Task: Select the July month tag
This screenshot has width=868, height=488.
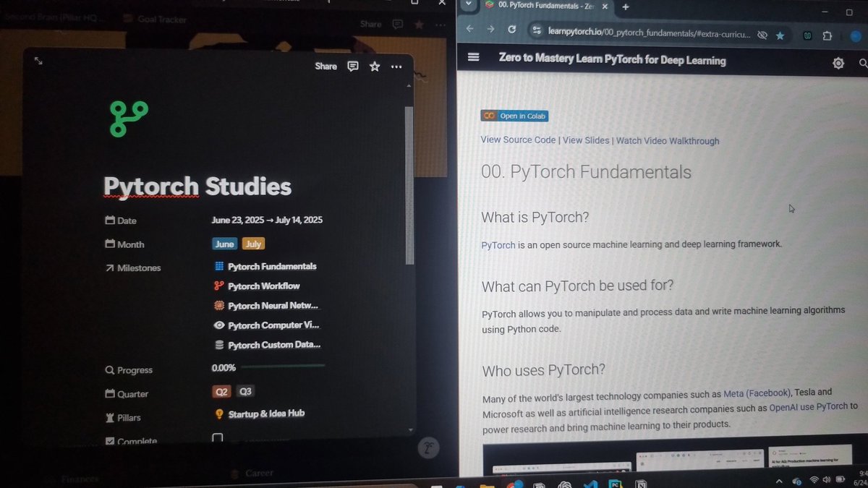Action: [253, 244]
